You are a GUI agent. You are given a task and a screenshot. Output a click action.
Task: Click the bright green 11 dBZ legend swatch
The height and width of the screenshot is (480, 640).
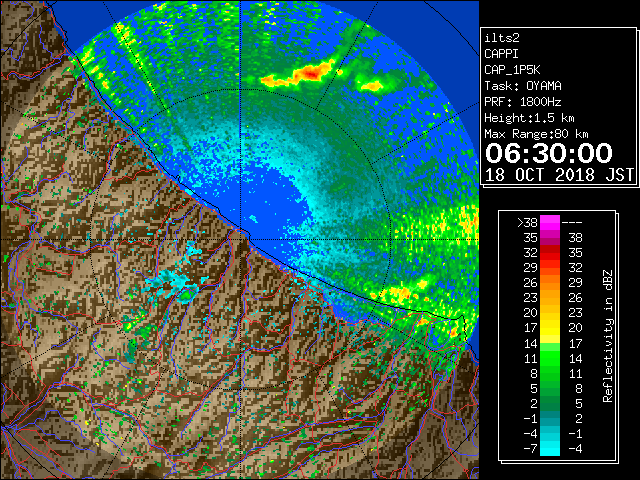pos(550,358)
